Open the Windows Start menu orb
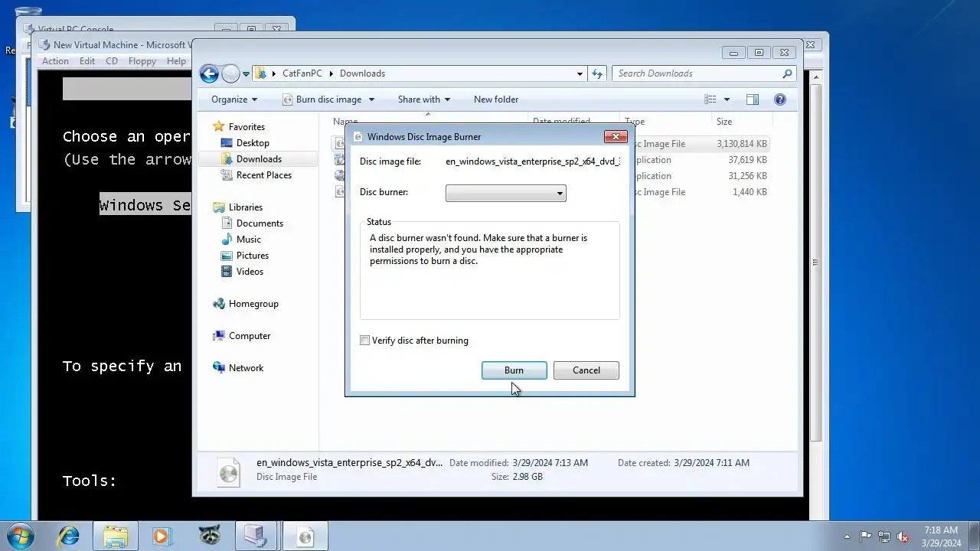 point(20,536)
